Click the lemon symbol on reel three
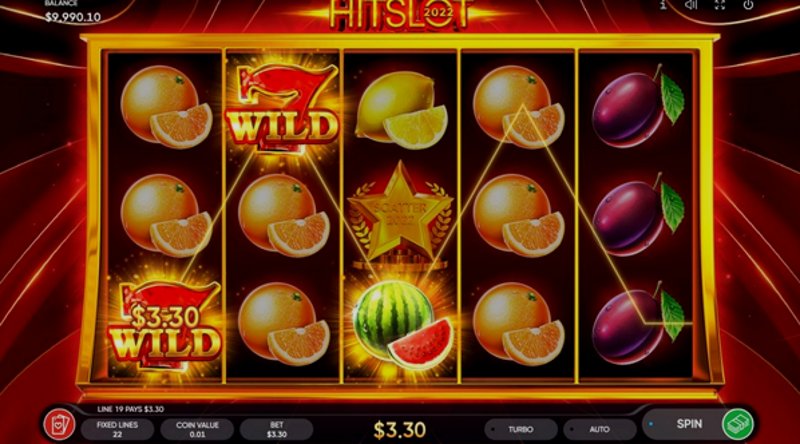 click(401, 110)
